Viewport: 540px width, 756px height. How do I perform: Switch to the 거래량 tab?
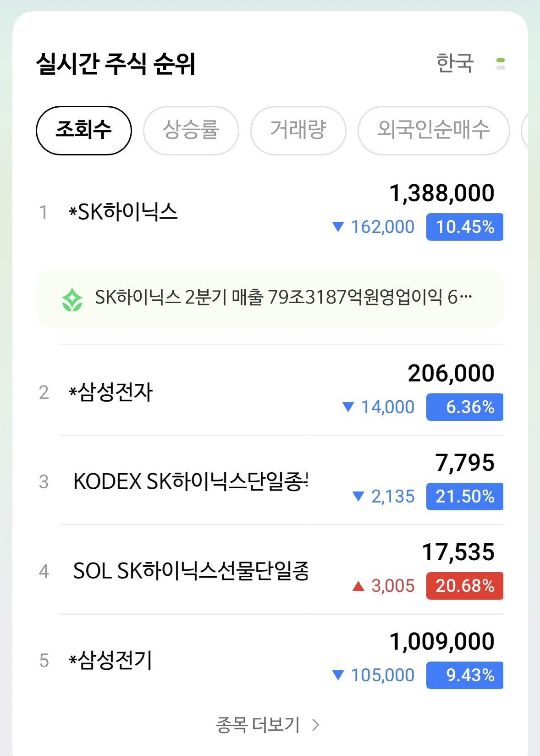pos(298,131)
